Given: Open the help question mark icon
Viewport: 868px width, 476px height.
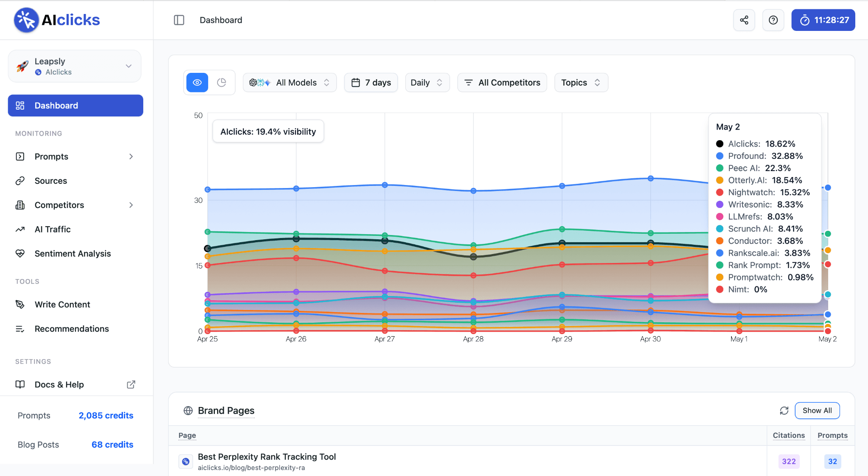Looking at the screenshot, I should (x=773, y=20).
